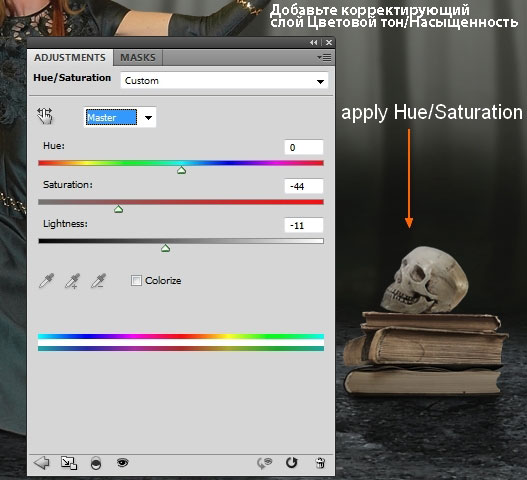Open the Master channel dropdown

click(x=120, y=117)
